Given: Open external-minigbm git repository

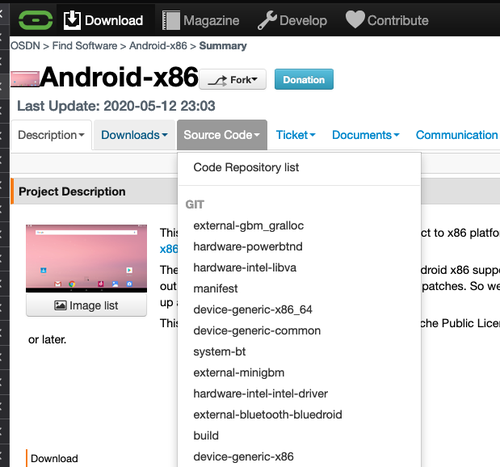Looking at the screenshot, I should tap(299, 373).
